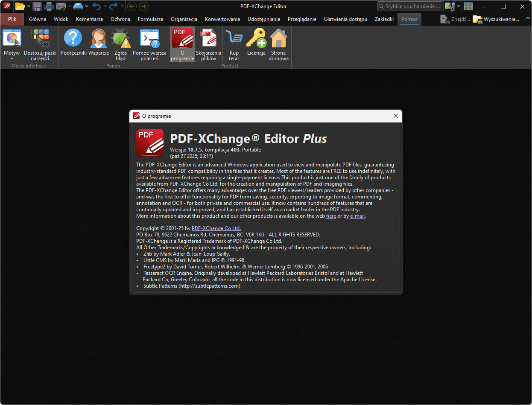Click the 'Zlib by Mark Adler' line

pyautogui.click(x=187, y=253)
